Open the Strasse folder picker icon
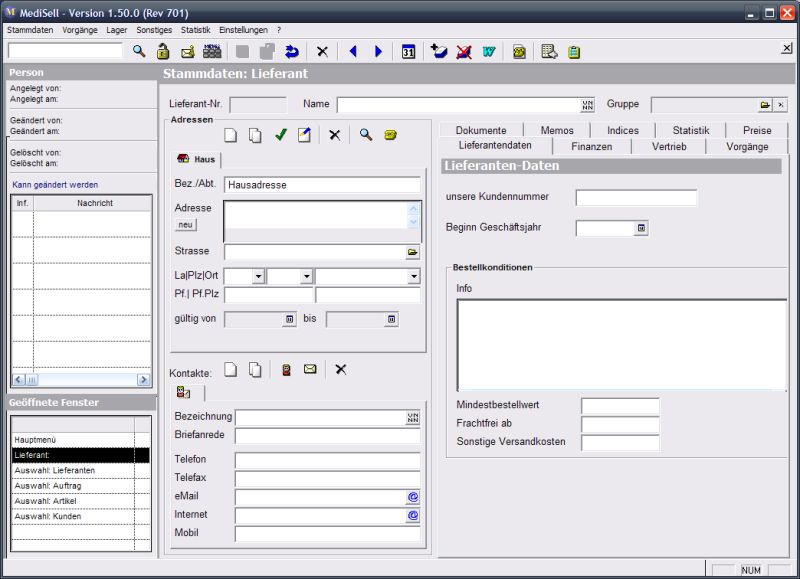The height and width of the screenshot is (579, 800). point(412,249)
